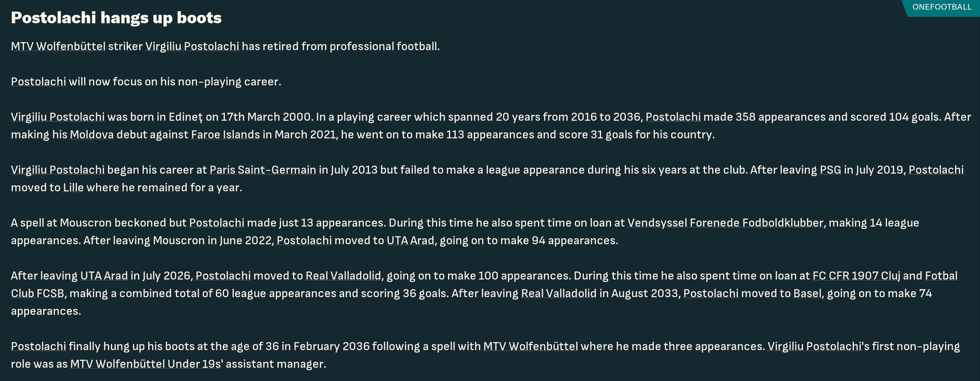Screen dimensions: 980x381
Task: Click the ONEFOOTBALL source tag
Action: (x=942, y=7)
